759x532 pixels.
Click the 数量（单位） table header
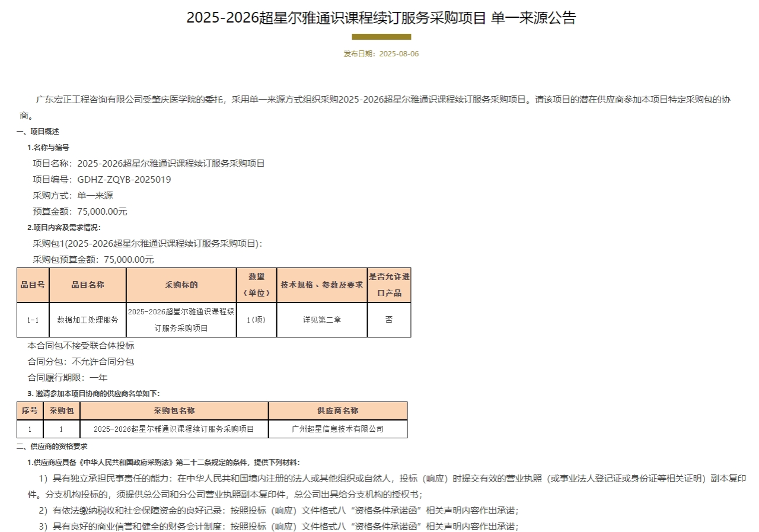[x=257, y=285]
